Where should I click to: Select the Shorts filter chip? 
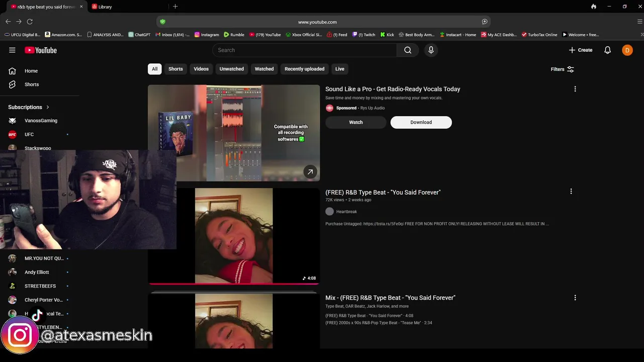(175, 69)
